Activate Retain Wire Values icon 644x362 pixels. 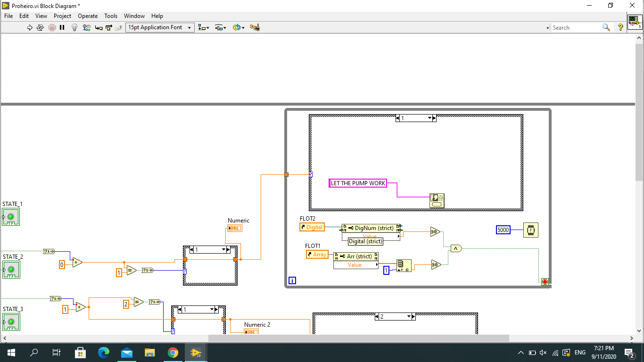click(x=86, y=27)
